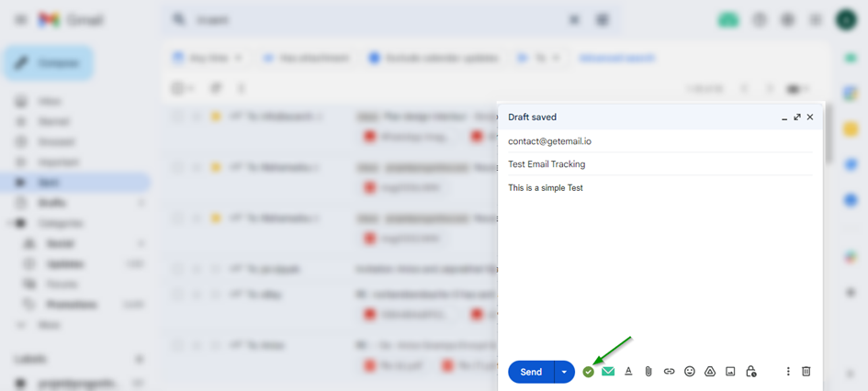The image size is (868, 391).
Task: Attach a file with the paperclip icon
Action: [x=648, y=372]
